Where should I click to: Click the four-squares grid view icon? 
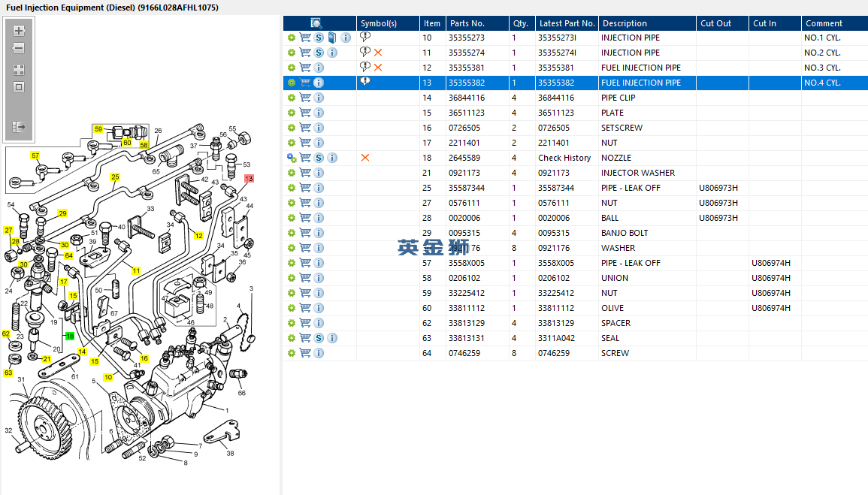[19, 70]
